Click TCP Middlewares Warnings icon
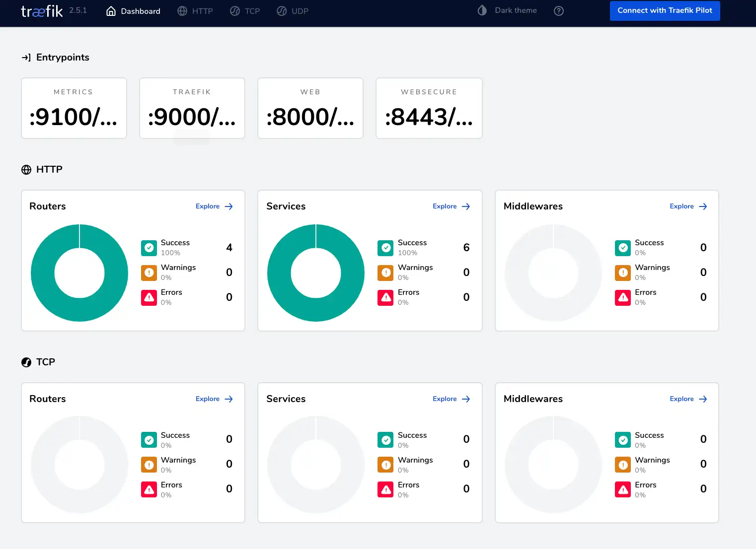756x549 pixels. point(623,465)
